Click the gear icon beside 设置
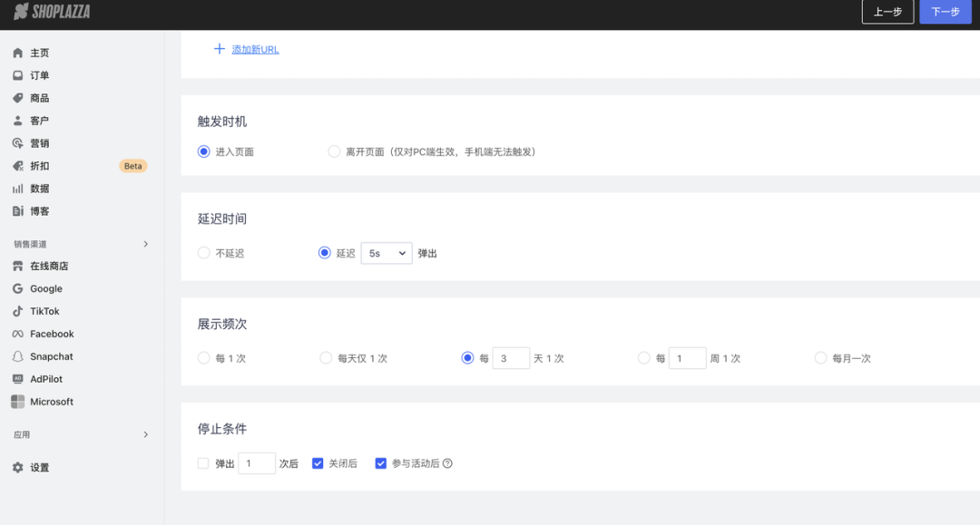The height and width of the screenshot is (525, 980). pyautogui.click(x=17, y=468)
